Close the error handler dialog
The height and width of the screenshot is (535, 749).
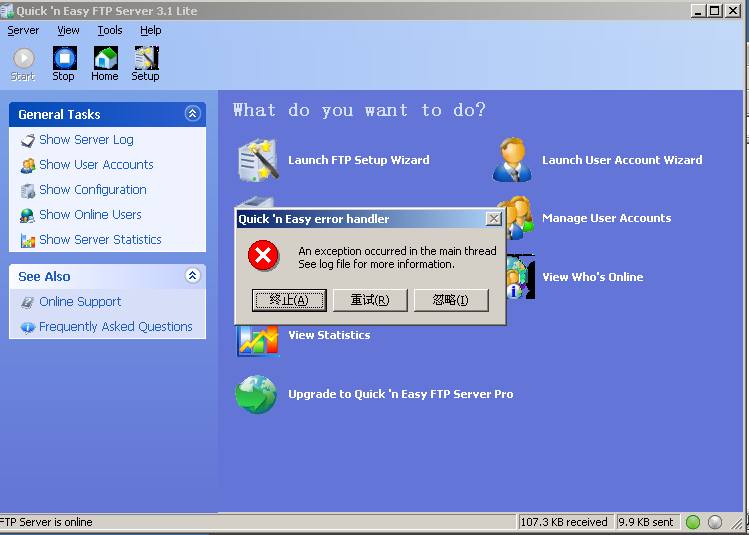coord(493,219)
